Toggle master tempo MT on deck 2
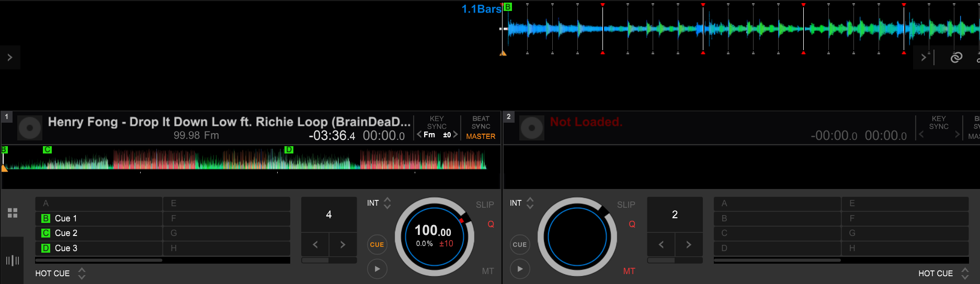980x284 pixels. coord(629,271)
